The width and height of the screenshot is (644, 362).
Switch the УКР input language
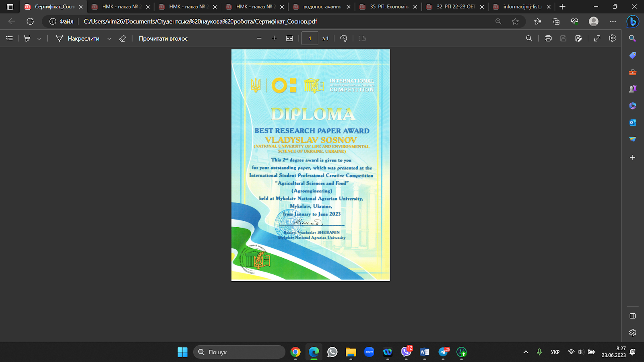(555, 352)
